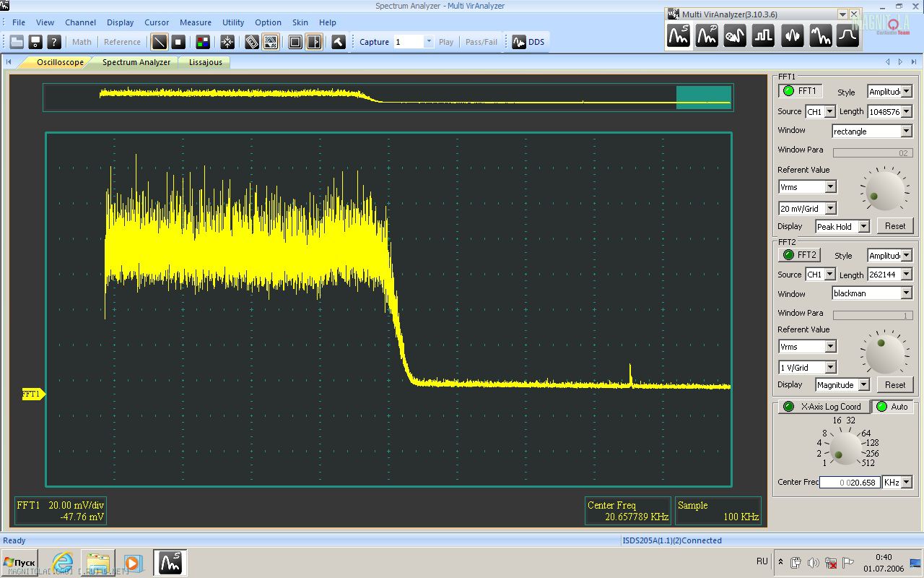Open the Channel menu
The height and width of the screenshot is (578, 924).
(x=80, y=22)
